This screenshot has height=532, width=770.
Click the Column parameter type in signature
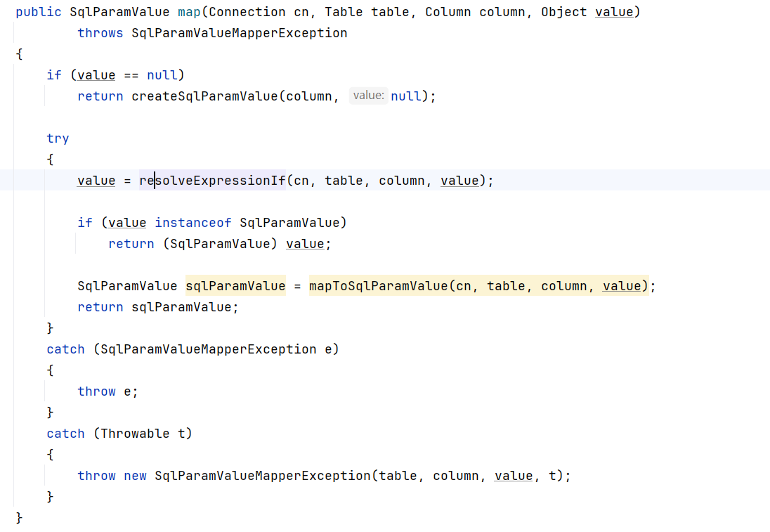point(448,12)
